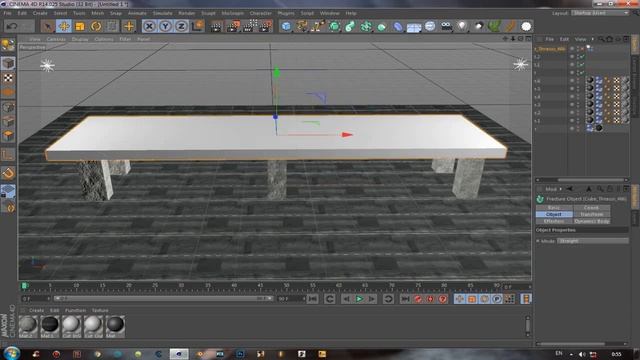Go to the start of animation

pyautogui.click(x=313, y=299)
